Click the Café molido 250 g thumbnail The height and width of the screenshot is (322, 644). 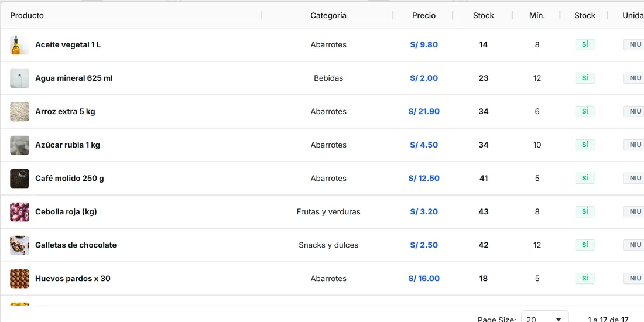point(20,178)
